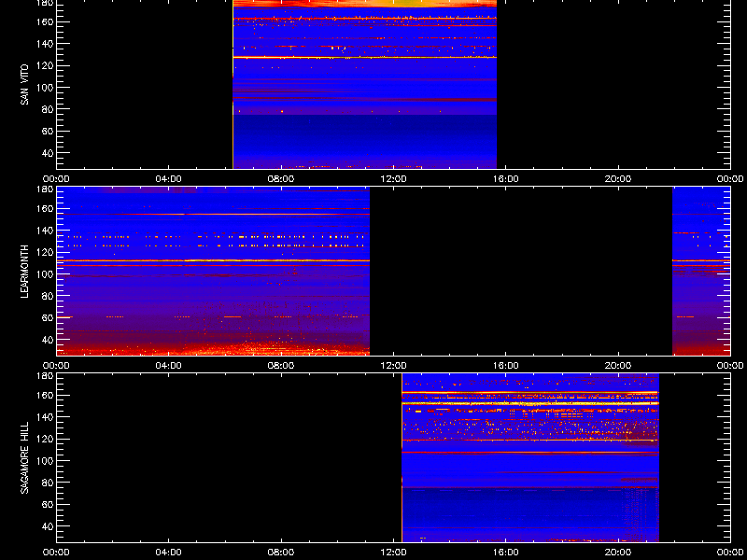747x560 pixels.
Task: Click 04:00 on Sagamore Hill time axis
Action: click(x=169, y=553)
